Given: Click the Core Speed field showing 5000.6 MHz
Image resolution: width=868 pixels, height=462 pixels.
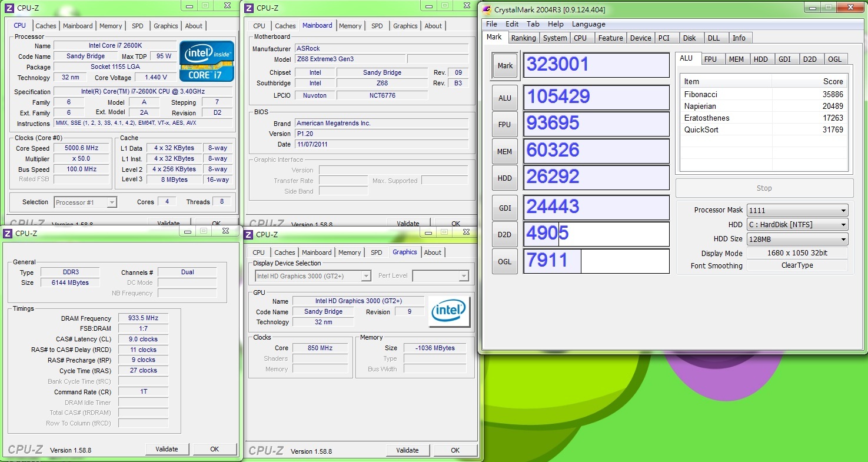Looking at the screenshot, I should click(x=81, y=148).
